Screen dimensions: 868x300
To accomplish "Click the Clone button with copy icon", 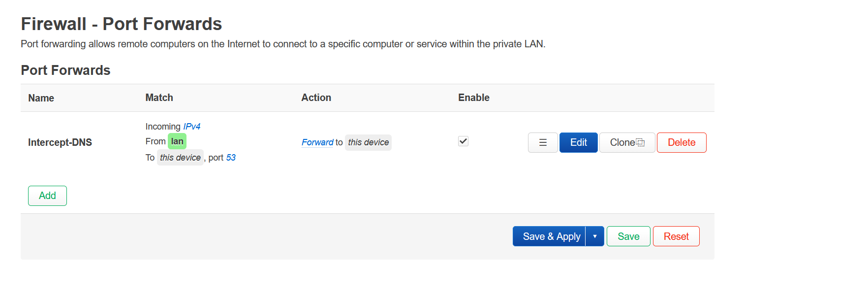I will click(x=627, y=143).
